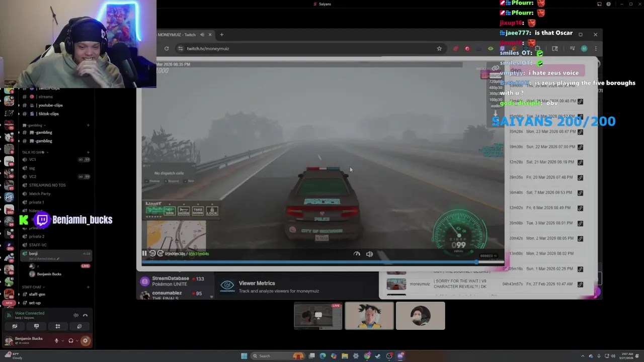The width and height of the screenshot is (644, 362).
Task: Open the Windows Start menu
Action: [x=244, y=356]
